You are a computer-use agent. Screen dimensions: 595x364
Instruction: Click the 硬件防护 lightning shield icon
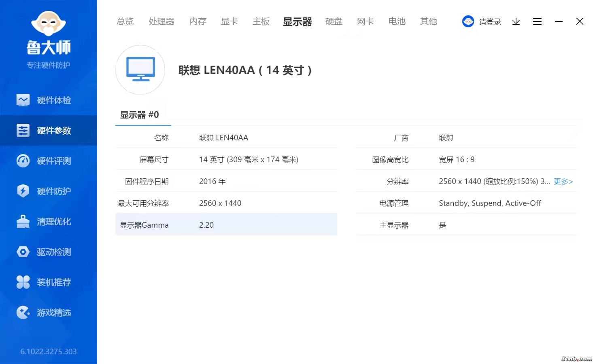point(23,191)
